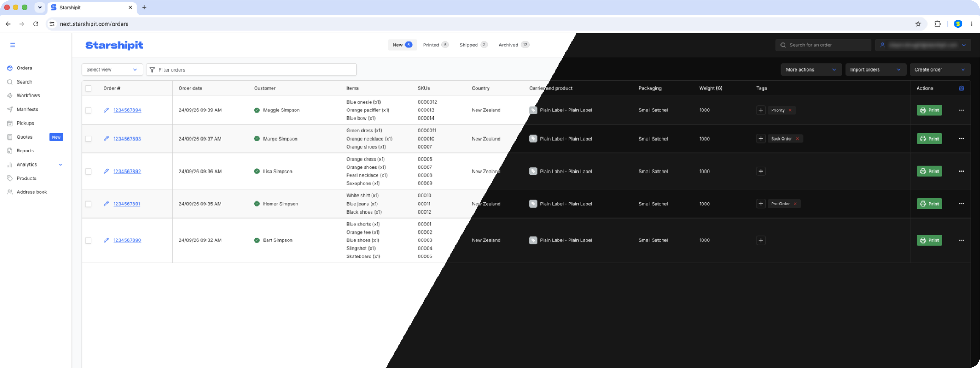Screen dimensions: 980x368
Task: Switch to the Printed orders tab
Action: 436,45
